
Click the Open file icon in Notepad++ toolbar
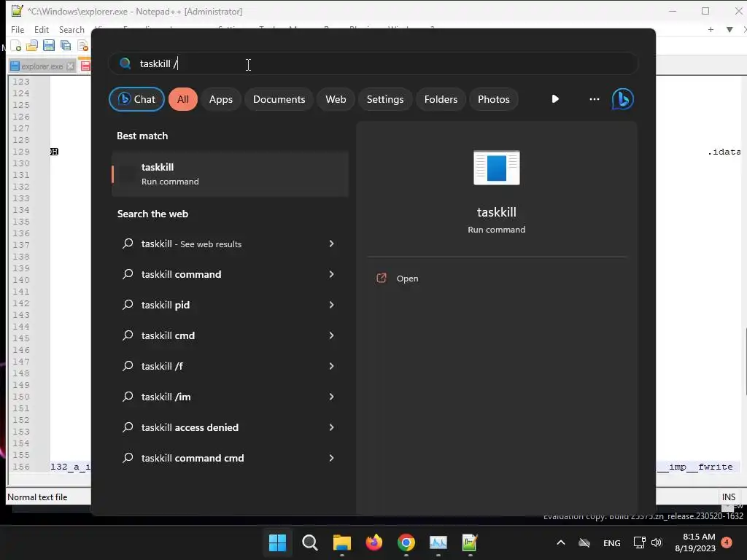click(32, 46)
